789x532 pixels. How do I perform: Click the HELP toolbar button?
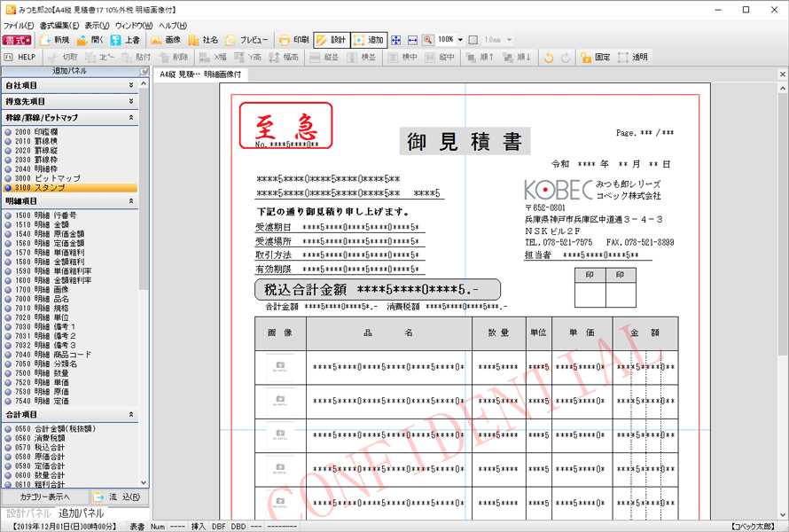pos(20,57)
